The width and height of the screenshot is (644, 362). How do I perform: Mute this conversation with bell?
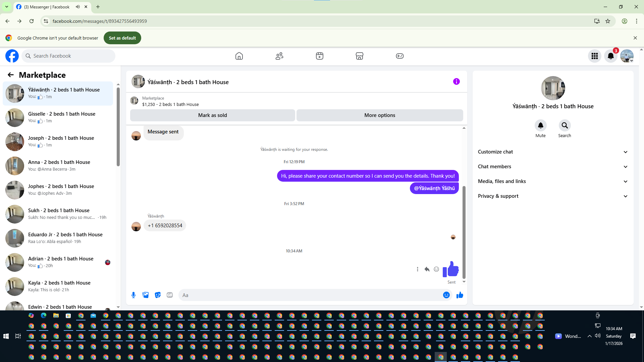pyautogui.click(x=540, y=125)
